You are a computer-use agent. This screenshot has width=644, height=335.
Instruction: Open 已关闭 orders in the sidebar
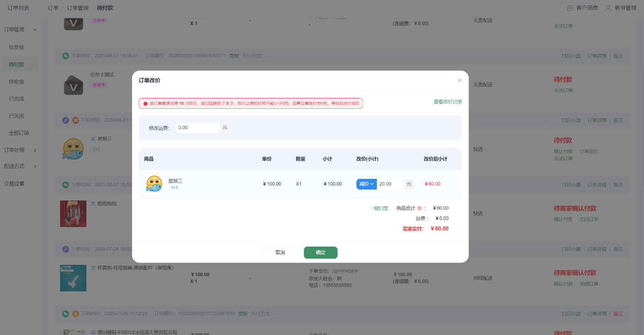(x=17, y=116)
